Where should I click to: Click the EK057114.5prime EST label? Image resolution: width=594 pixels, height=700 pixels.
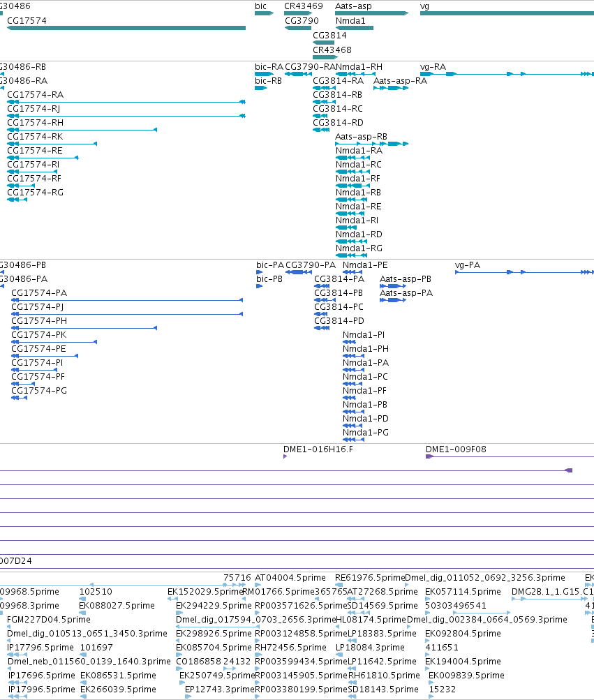click(463, 592)
